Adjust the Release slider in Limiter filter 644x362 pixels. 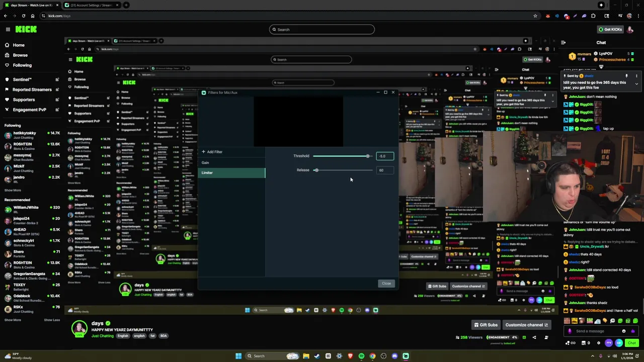tap(343, 170)
